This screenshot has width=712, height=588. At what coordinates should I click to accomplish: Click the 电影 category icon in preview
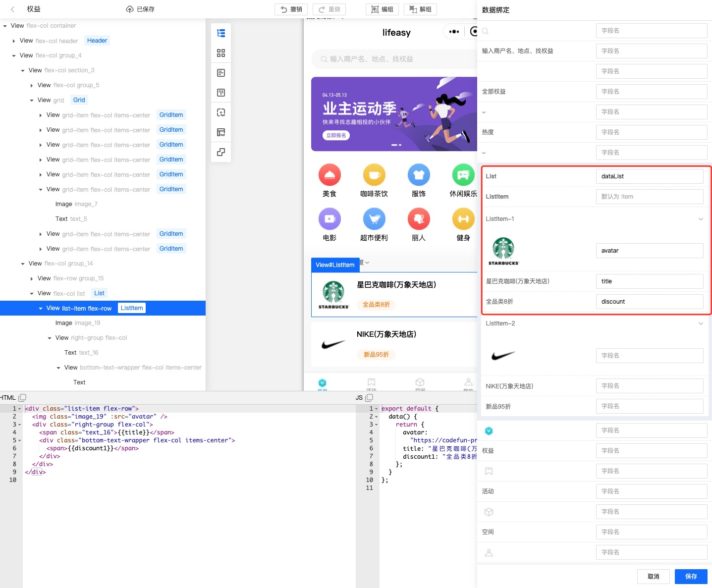point(329,219)
